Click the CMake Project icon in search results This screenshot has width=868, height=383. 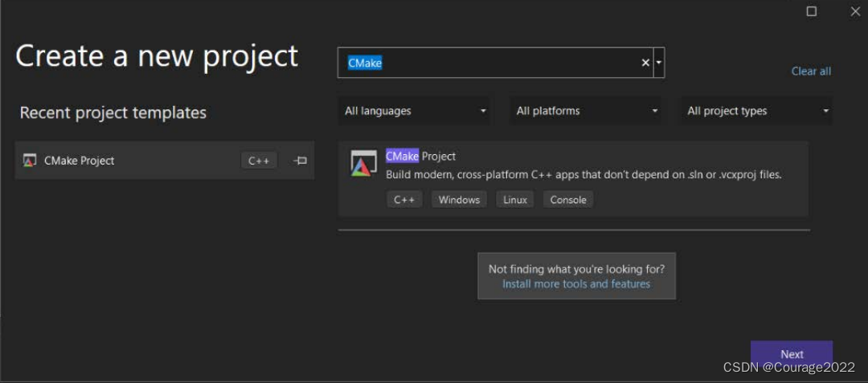click(x=364, y=164)
